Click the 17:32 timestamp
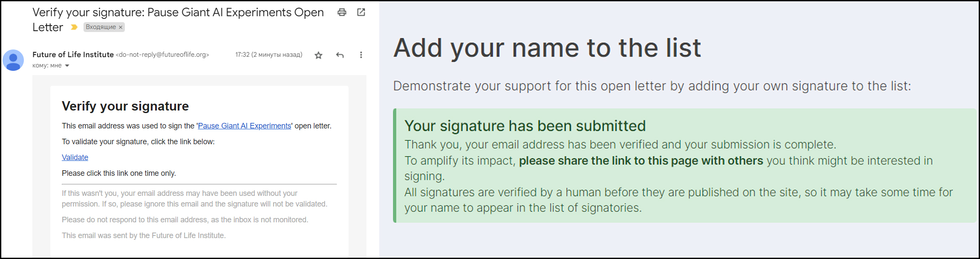The height and width of the screenshot is (259, 980). pos(269,55)
